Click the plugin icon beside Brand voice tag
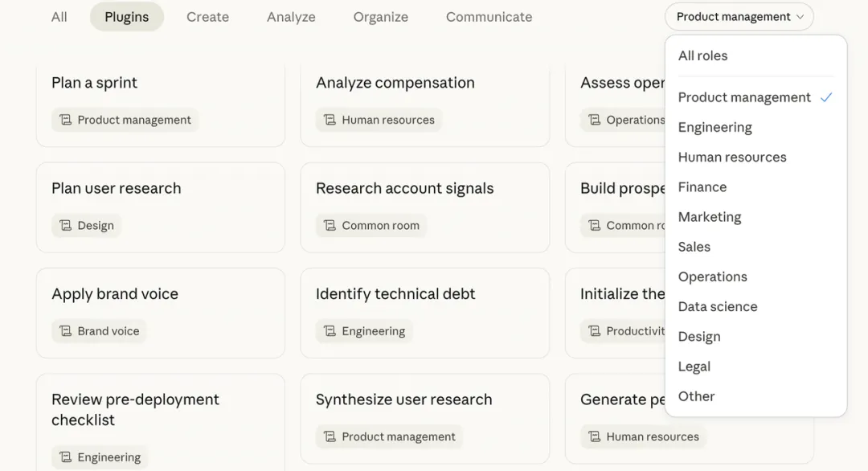 click(x=66, y=331)
